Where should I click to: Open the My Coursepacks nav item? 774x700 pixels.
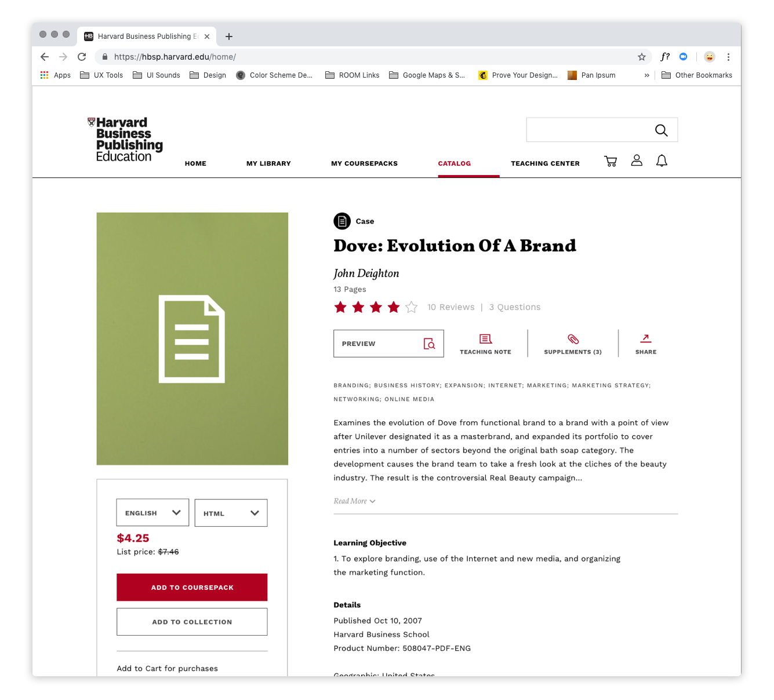pos(365,163)
